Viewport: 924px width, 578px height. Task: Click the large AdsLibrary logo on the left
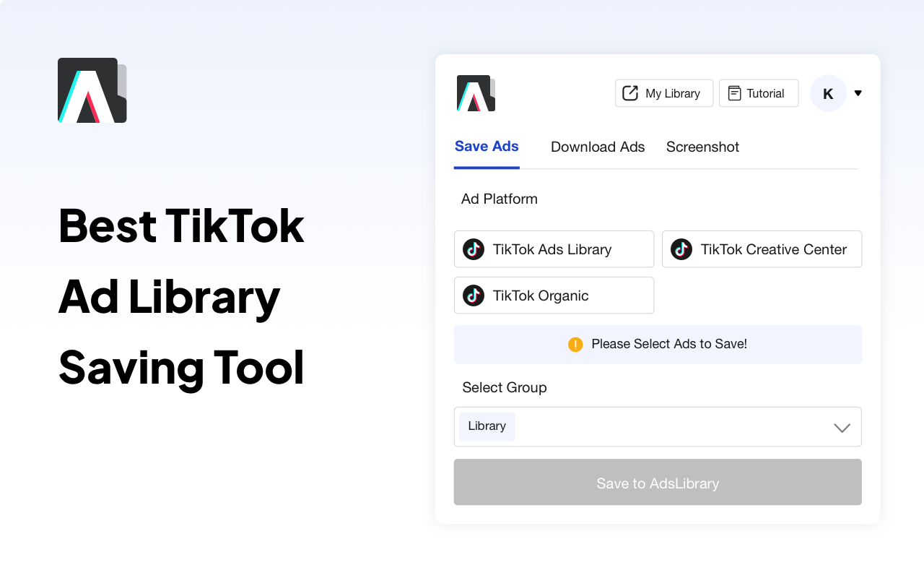coord(92,90)
